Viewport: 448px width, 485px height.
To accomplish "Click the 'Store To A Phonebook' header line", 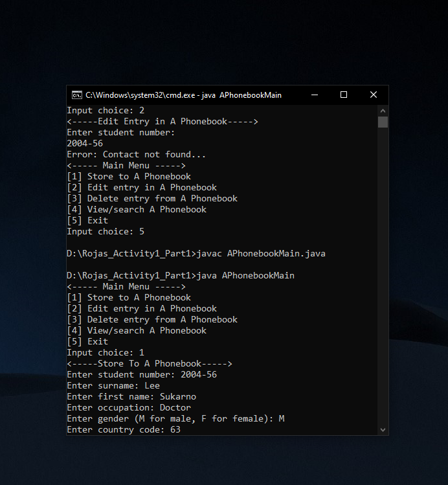I will tap(150, 364).
